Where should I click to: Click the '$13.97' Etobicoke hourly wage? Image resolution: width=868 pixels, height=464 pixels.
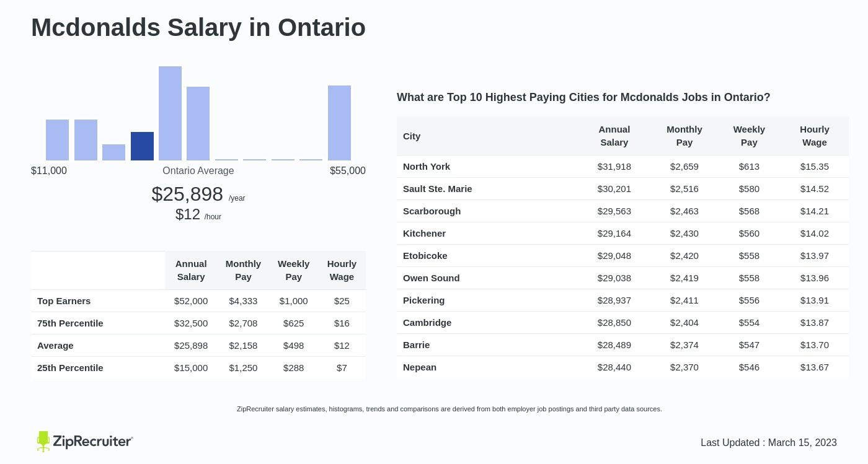(x=815, y=256)
